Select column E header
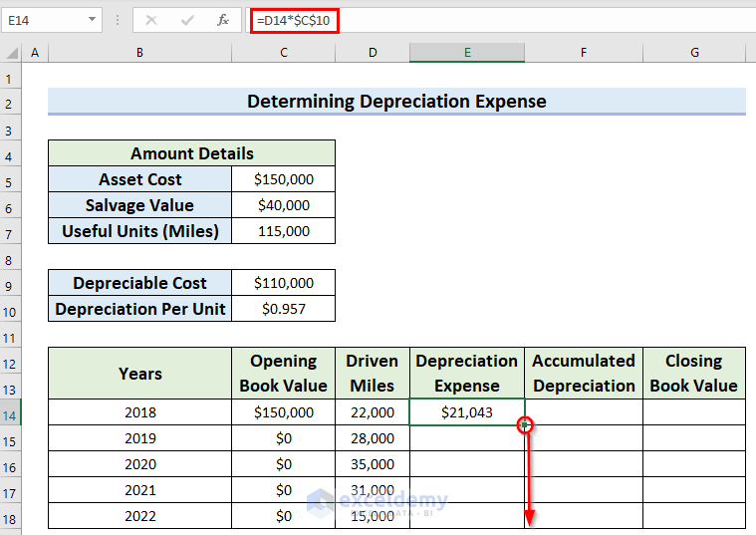Viewport: 756px width, 535px height. [x=466, y=52]
